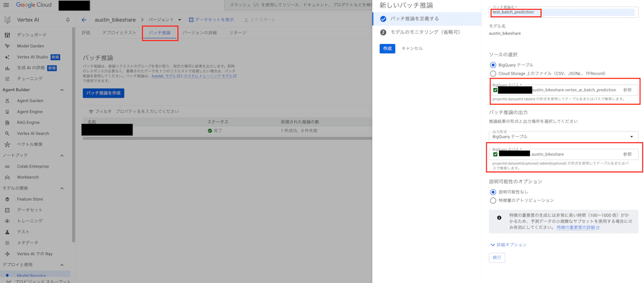This screenshot has width=644, height=283.
Task: Click the キャンセル button
Action: coord(412,48)
